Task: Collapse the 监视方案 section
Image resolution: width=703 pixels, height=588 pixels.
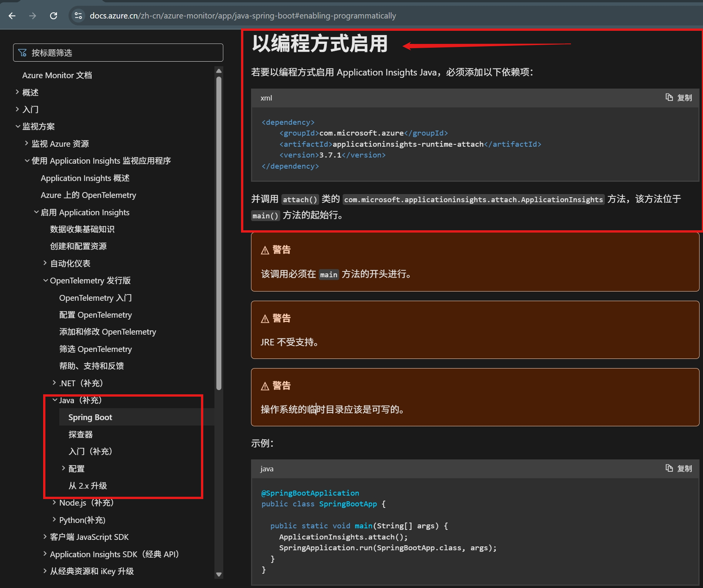Action: 18,126
